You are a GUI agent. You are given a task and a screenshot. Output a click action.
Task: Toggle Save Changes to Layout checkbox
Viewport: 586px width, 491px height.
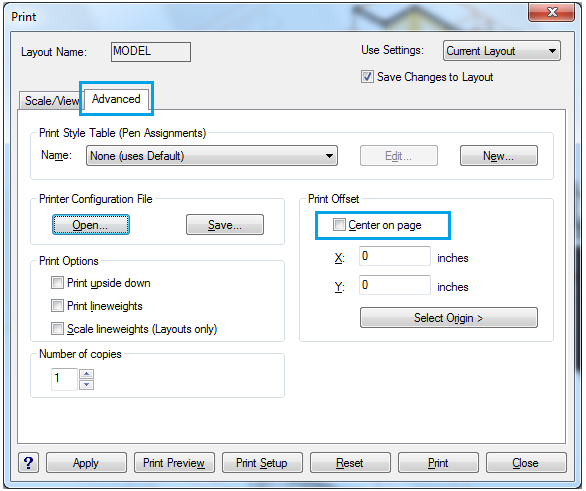click(367, 77)
